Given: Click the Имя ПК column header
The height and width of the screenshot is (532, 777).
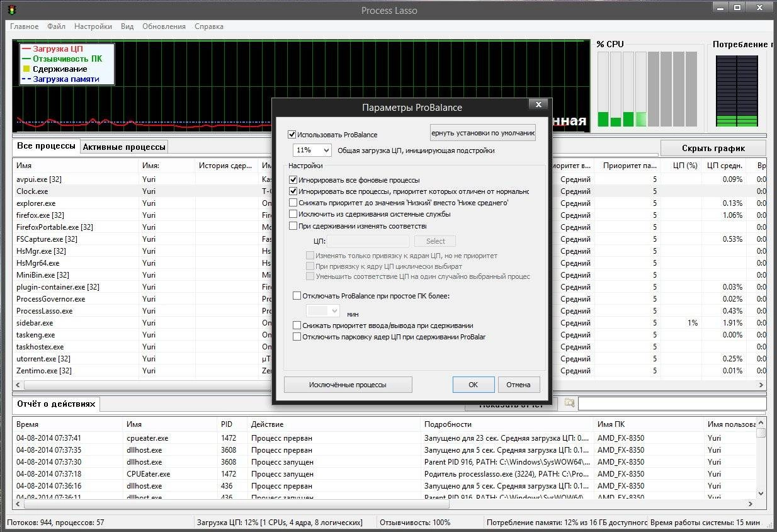Looking at the screenshot, I should [649, 424].
